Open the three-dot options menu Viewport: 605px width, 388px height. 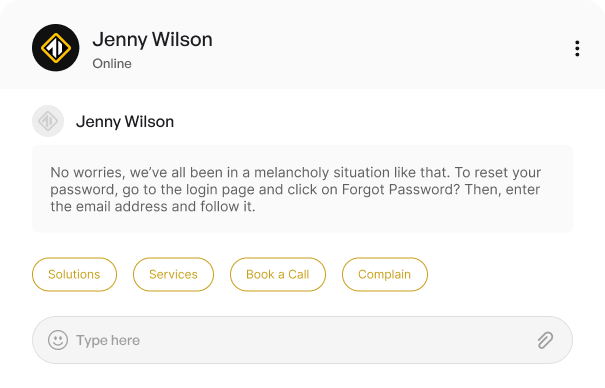click(577, 48)
